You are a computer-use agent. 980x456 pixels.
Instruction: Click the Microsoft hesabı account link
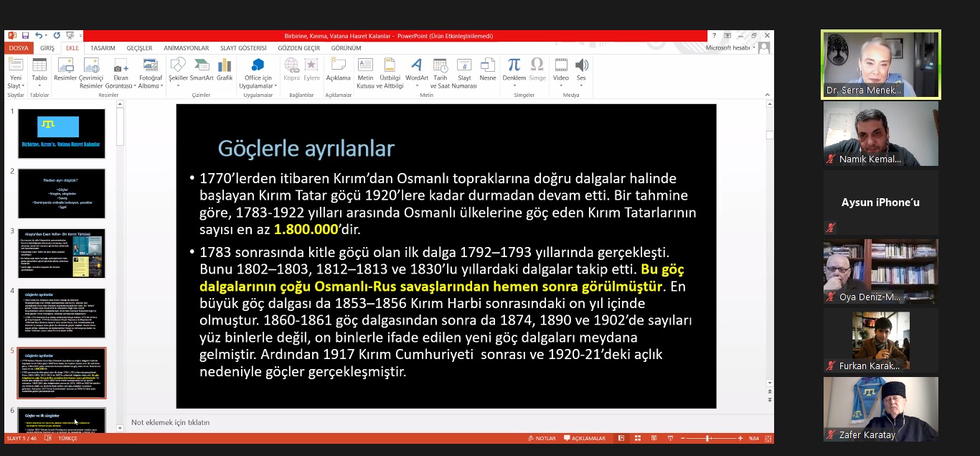pos(728,48)
